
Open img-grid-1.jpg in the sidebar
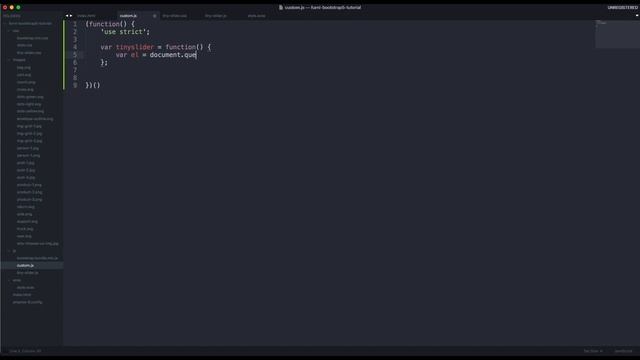(x=29, y=126)
